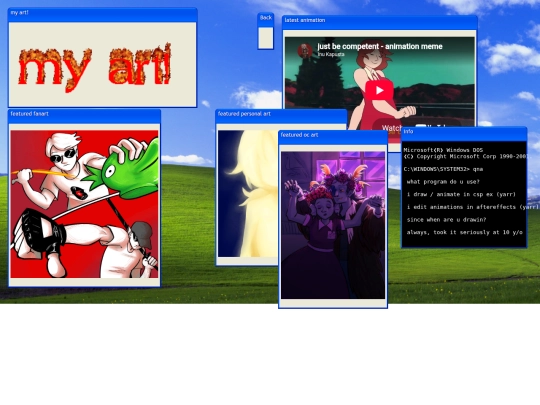The width and height of the screenshot is (540, 405).
Task: Open video title 'just be competent - animation meme'
Action: coord(380,46)
